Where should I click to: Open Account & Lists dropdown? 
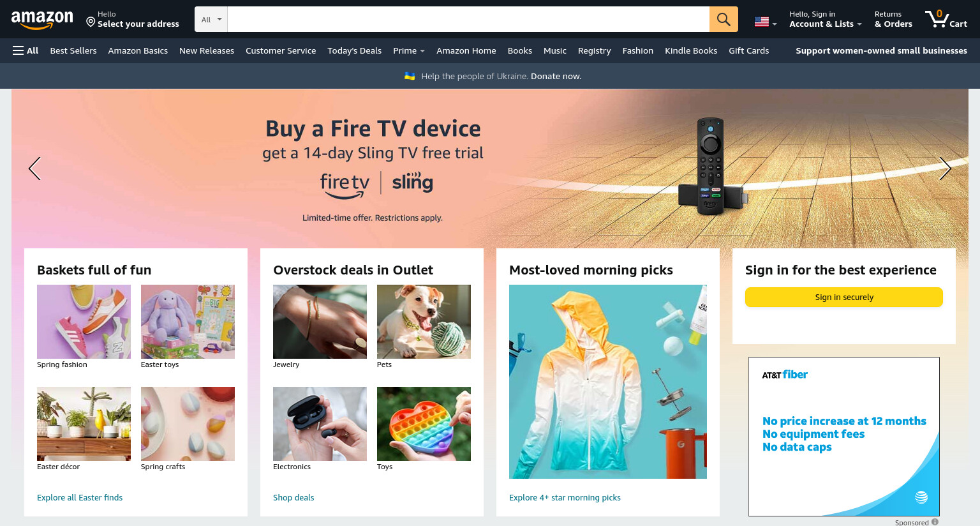pos(825,19)
